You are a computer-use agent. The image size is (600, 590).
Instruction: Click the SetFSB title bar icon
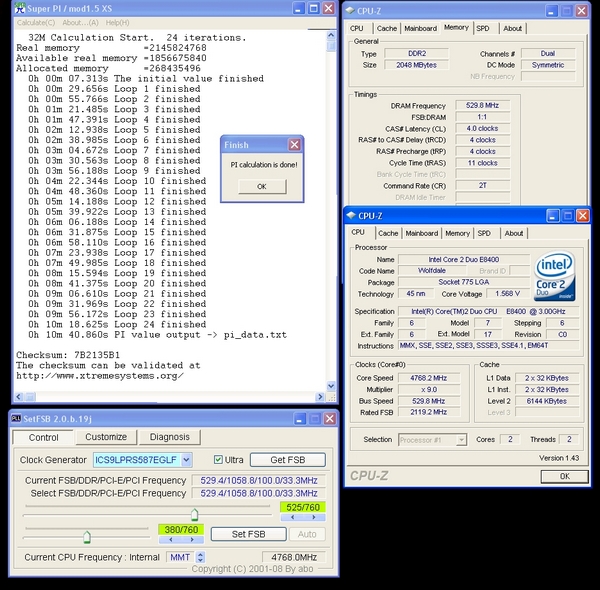pyautogui.click(x=16, y=419)
